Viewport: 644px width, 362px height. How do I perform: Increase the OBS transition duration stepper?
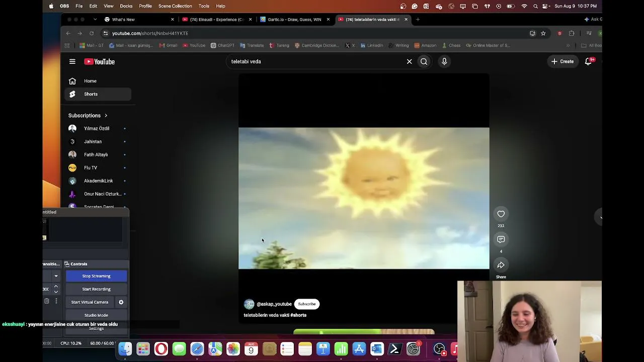[56, 287]
